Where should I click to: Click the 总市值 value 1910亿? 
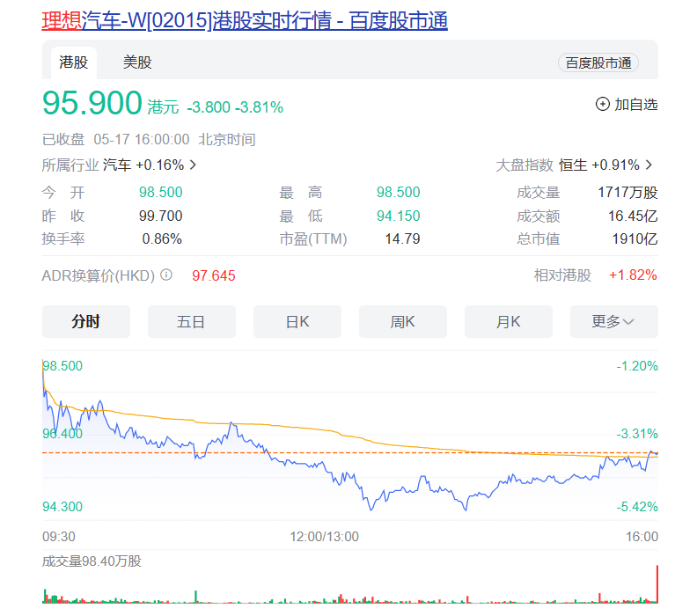pyautogui.click(x=635, y=238)
